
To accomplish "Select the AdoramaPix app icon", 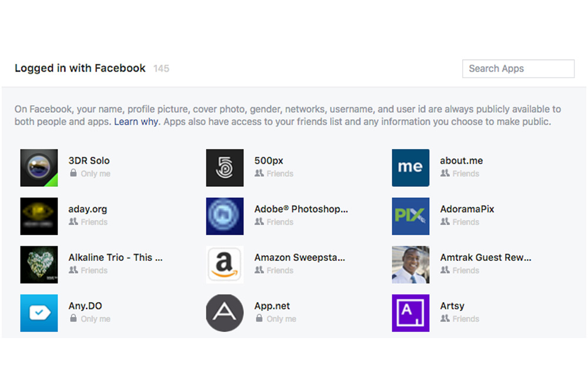I will [410, 216].
